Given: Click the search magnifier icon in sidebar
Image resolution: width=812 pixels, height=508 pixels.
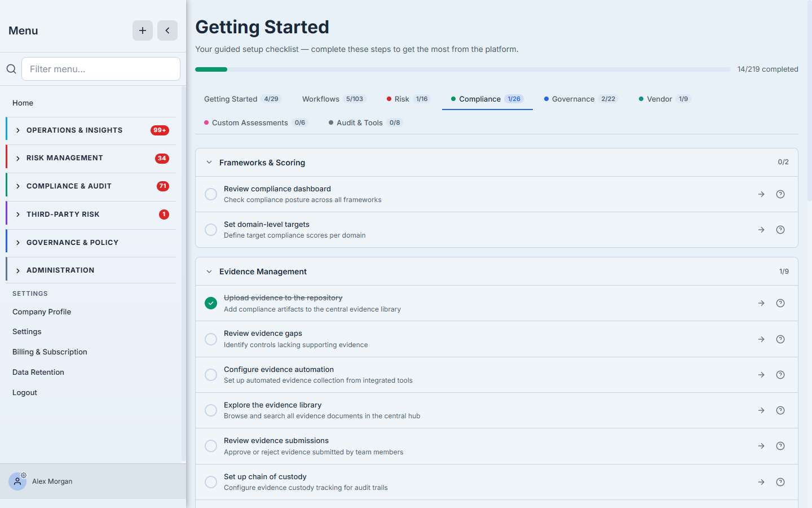Looking at the screenshot, I should tap(11, 69).
